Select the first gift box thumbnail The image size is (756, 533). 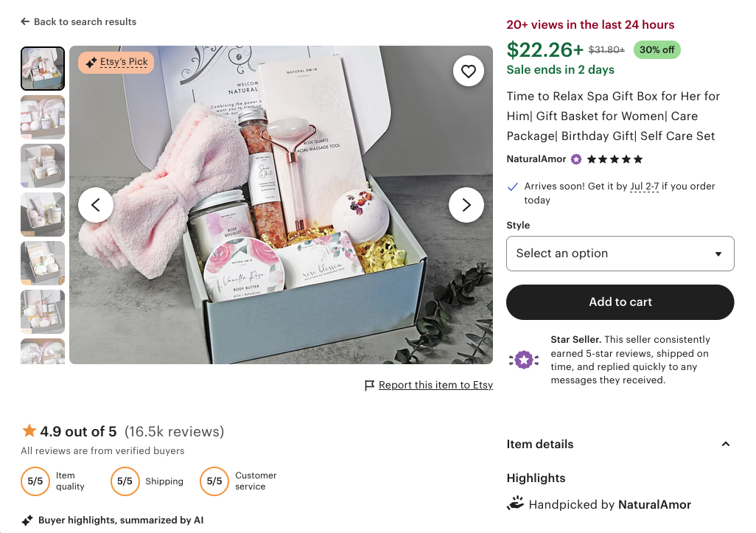click(42, 69)
